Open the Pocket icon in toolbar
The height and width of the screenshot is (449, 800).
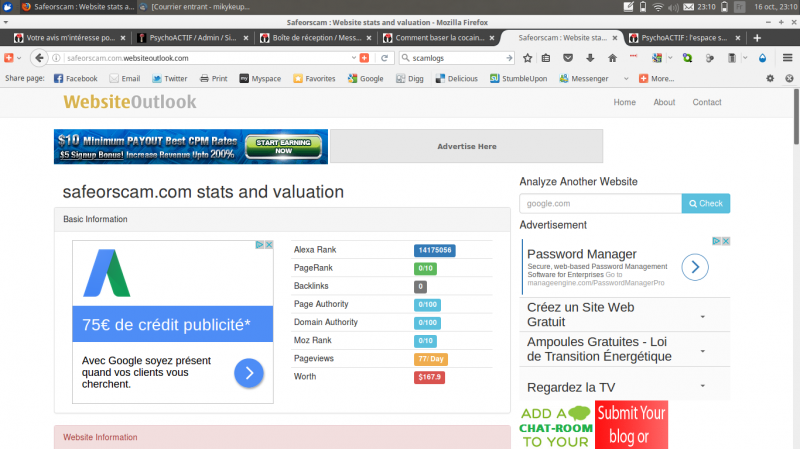(x=567, y=58)
